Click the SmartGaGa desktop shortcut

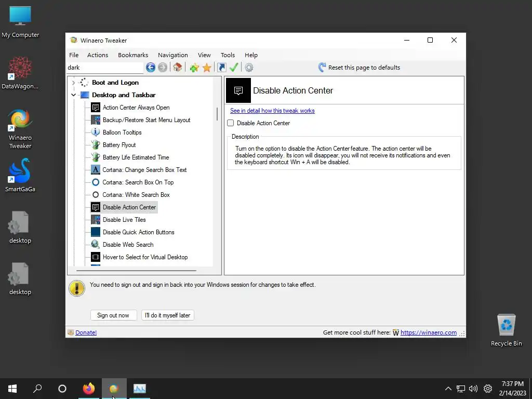(20, 176)
